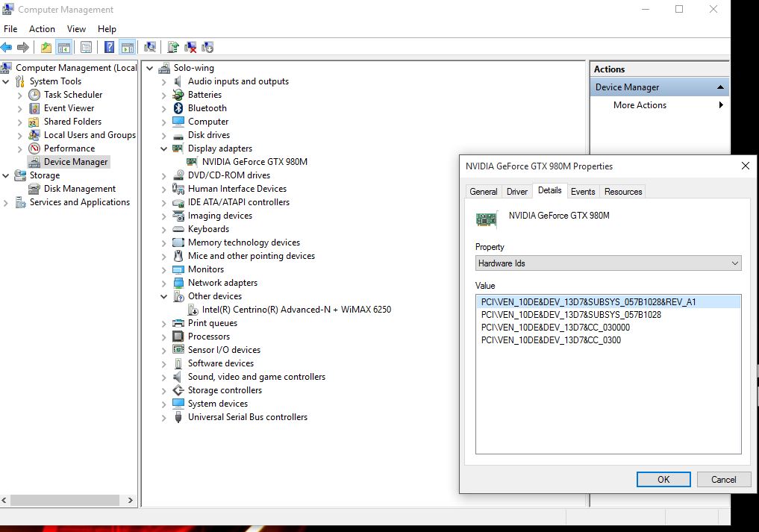Click the Back arrow in the toolbar
The height and width of the screenshot is (532, 759).
[x=6, y=47]
